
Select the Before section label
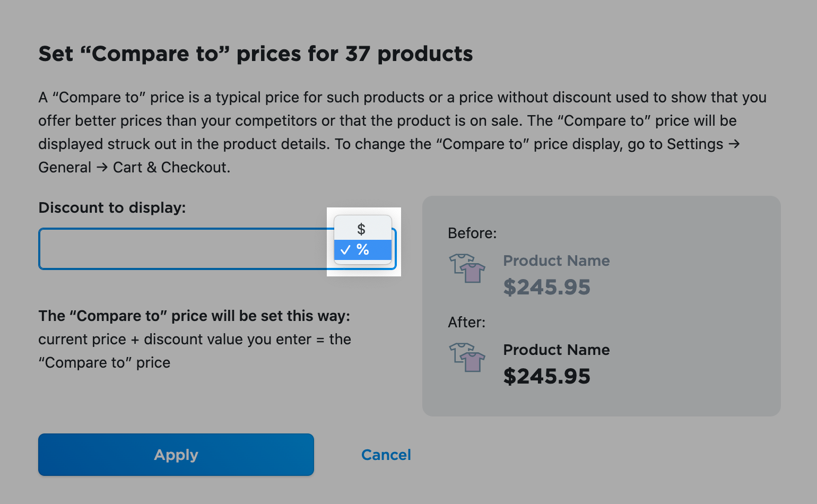(472, 233)
